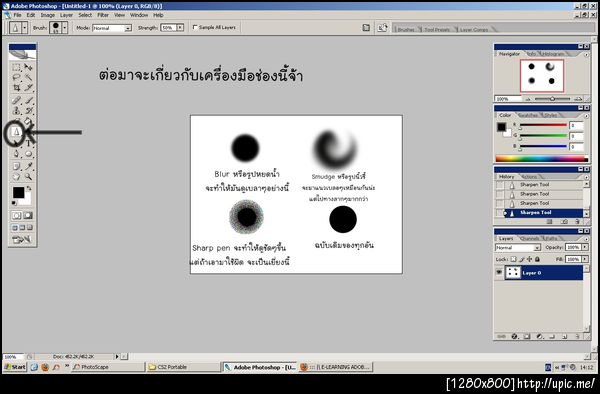The image size is (600, 394).
Task: Click the highlighted Sharpen Tool history state
Action: point(543,213)
